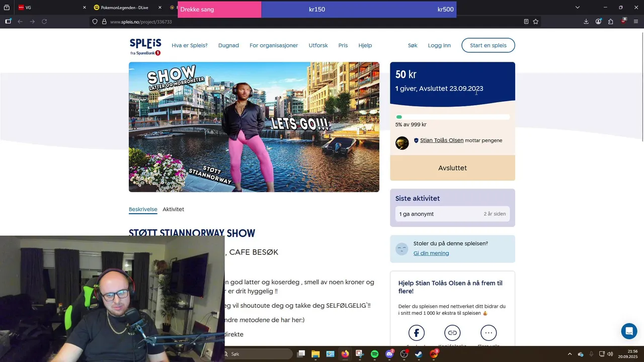This screenshot has height=362, width=644.
Task: Open For organisasjoner in the navigation
Action: point(274,45)
